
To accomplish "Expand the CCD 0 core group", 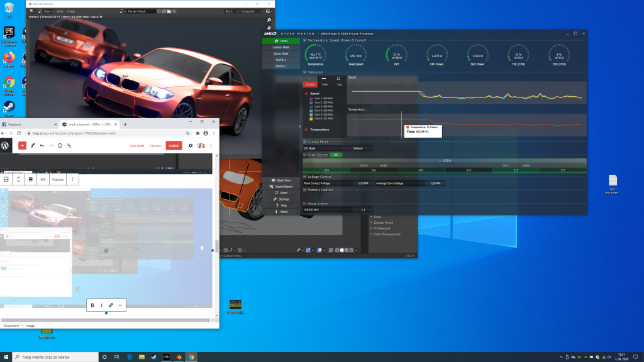I will pos(440,160).
